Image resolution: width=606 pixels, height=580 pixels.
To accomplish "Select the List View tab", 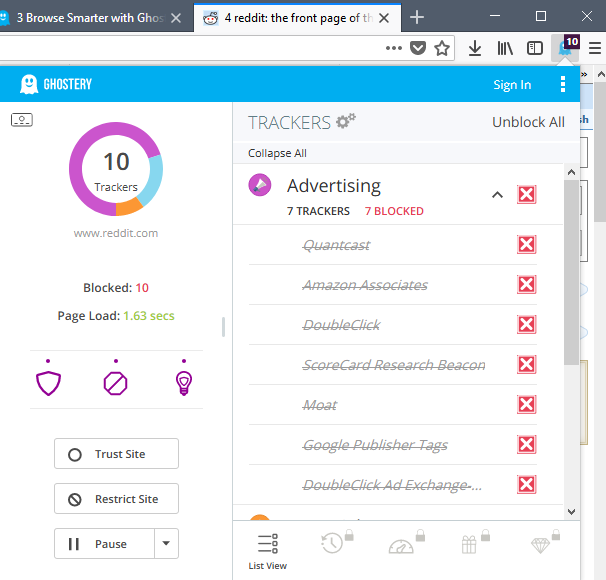I will tap(267, 550).
